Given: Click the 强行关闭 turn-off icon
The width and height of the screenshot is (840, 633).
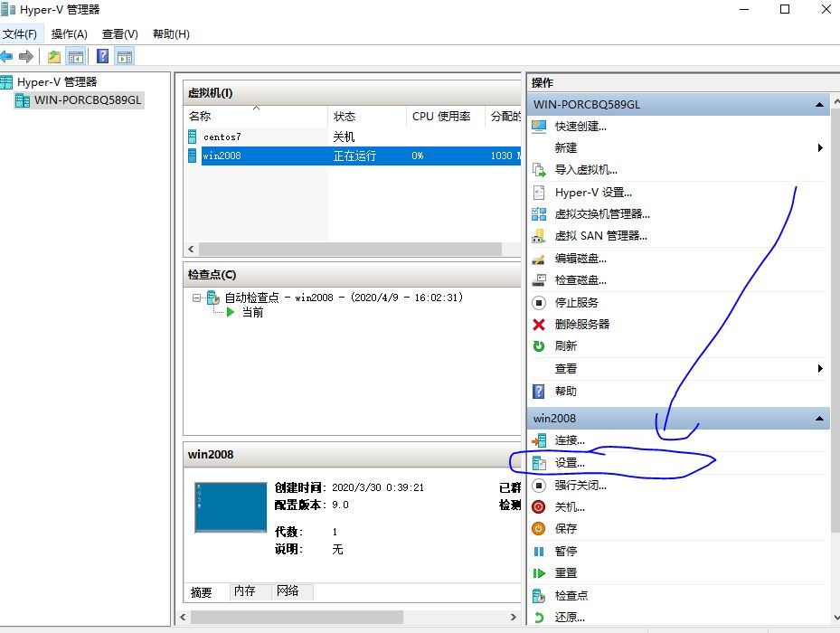Looking at the screenshot, I should (539, 486).
